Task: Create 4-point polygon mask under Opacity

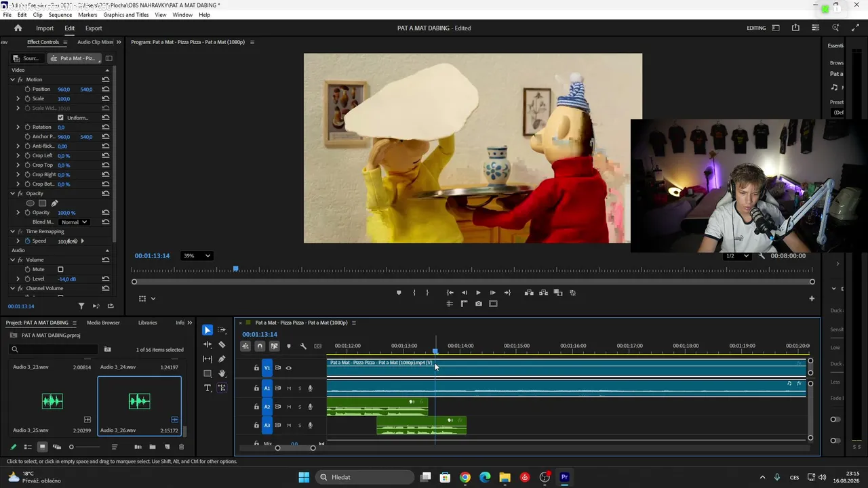Action: (42, 203)
